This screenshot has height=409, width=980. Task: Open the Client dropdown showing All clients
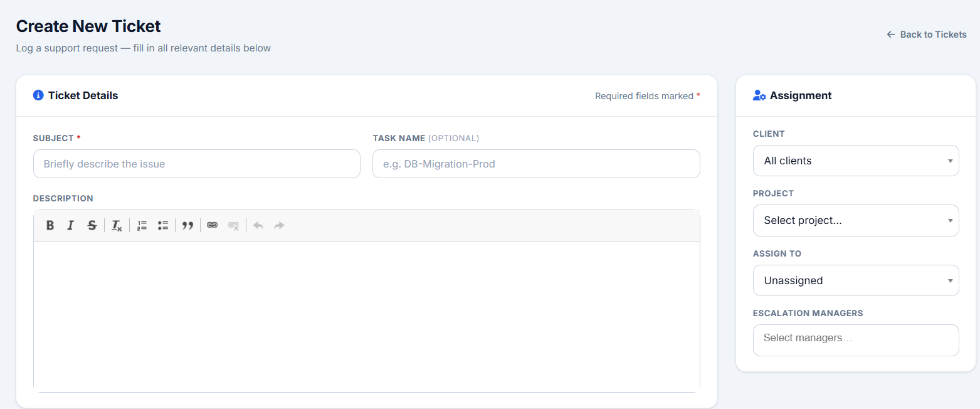point(856,161)
